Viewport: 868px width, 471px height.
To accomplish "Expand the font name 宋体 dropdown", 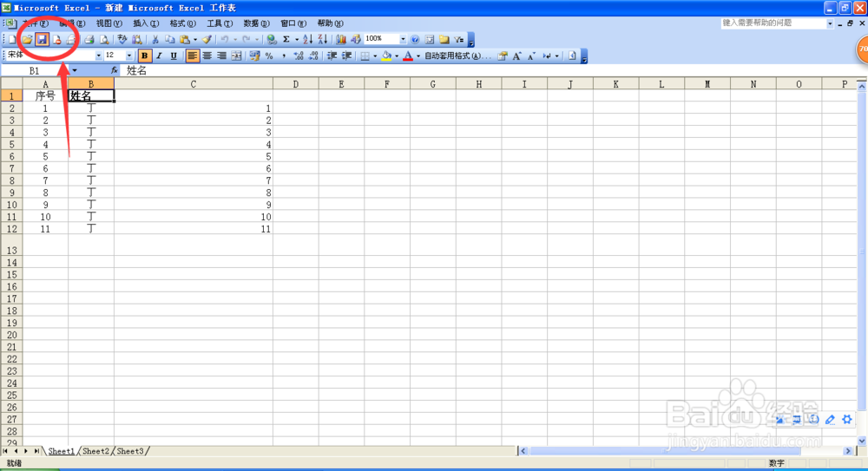I will click(x=99, y=56).
